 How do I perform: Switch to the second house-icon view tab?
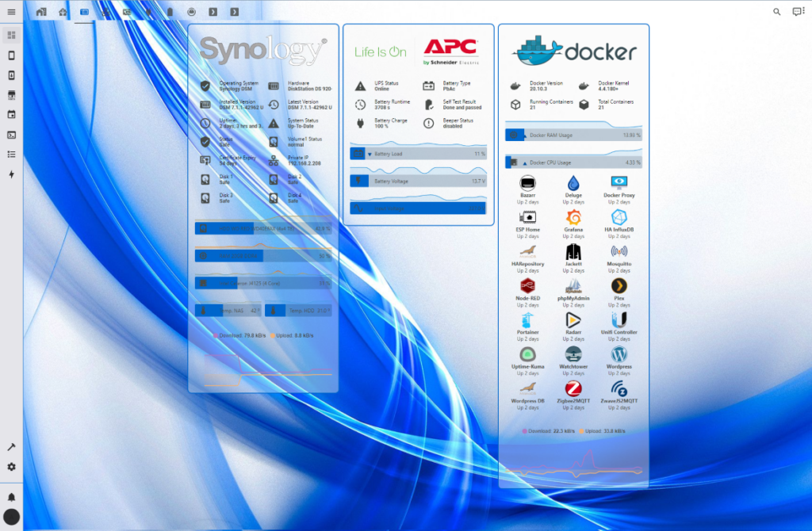(x=63, y=12)
